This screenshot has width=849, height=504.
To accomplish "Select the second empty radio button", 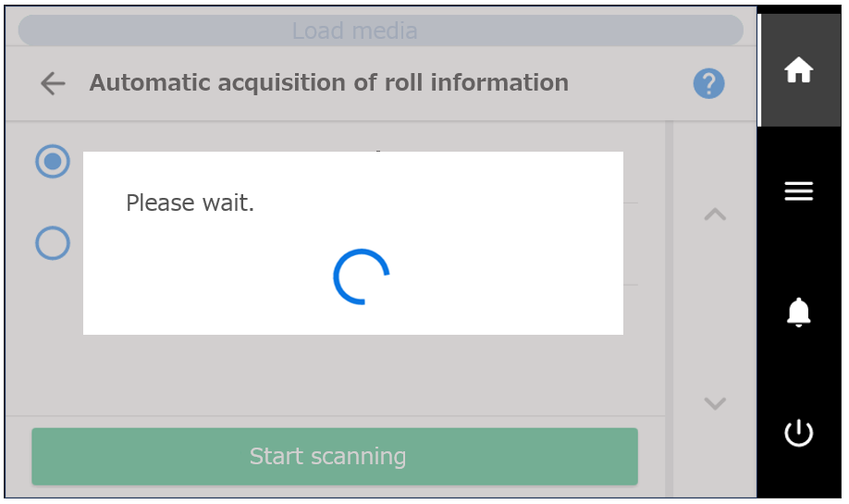I will point(53,242).
